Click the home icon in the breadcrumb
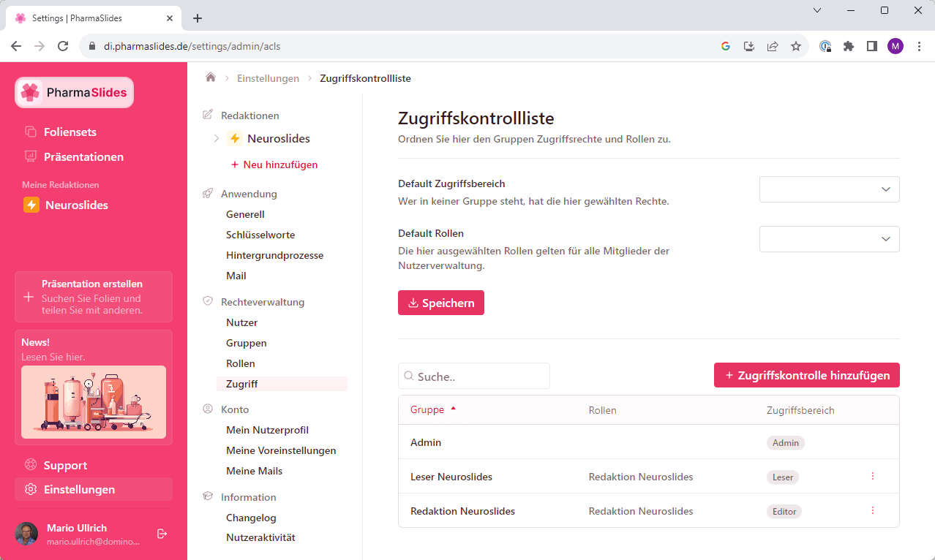The width and height of the screenshot is (935, 560). tap(211, 77)
